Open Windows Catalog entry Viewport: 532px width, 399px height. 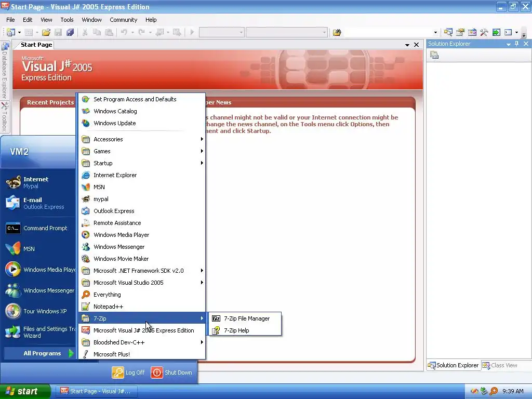142,111
